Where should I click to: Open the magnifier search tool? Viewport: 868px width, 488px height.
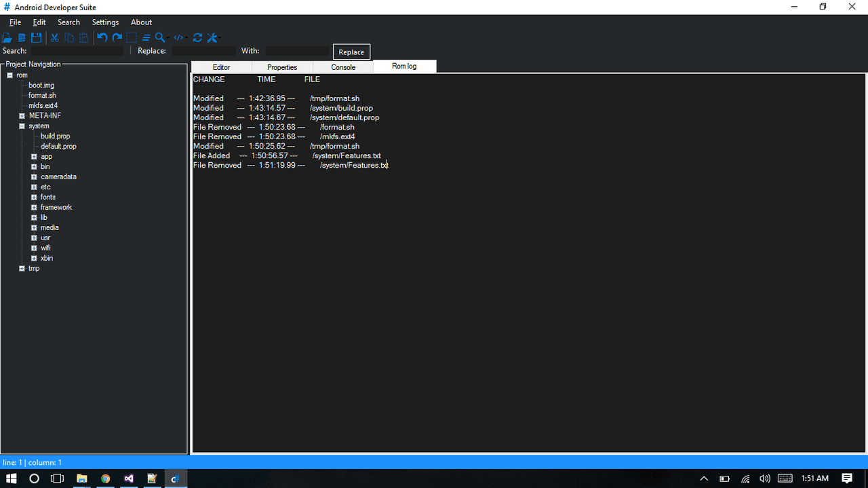point(161,38)
